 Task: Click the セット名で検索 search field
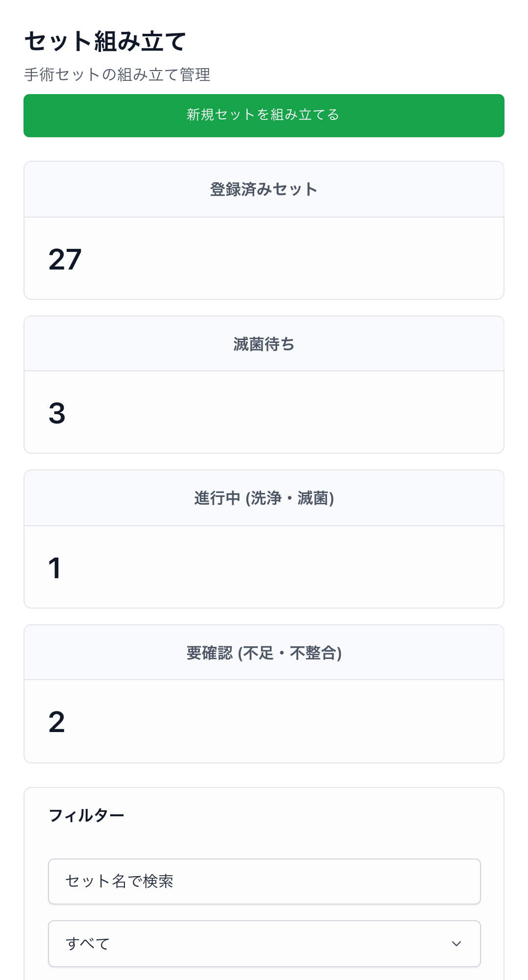pos(264,881)
